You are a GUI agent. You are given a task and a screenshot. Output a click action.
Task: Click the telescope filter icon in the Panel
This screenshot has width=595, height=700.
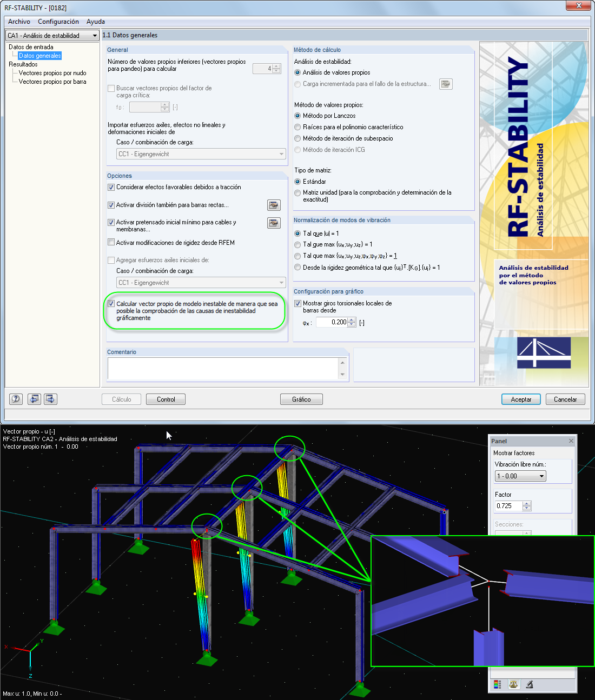(528, 684)
